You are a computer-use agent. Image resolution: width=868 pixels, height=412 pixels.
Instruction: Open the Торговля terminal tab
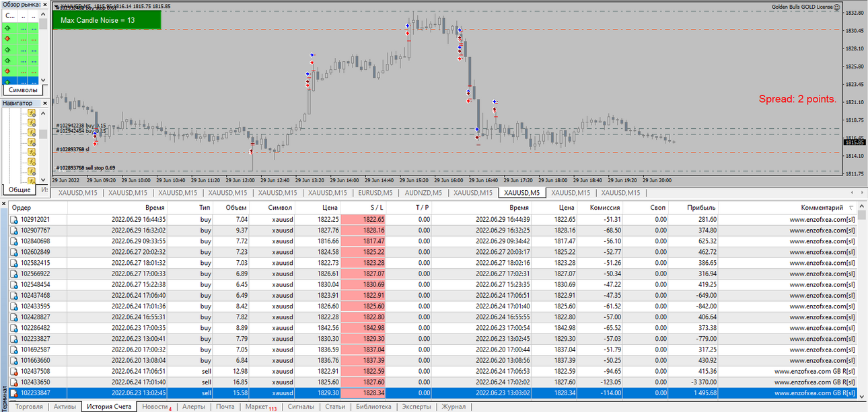(x=29, y=407)
